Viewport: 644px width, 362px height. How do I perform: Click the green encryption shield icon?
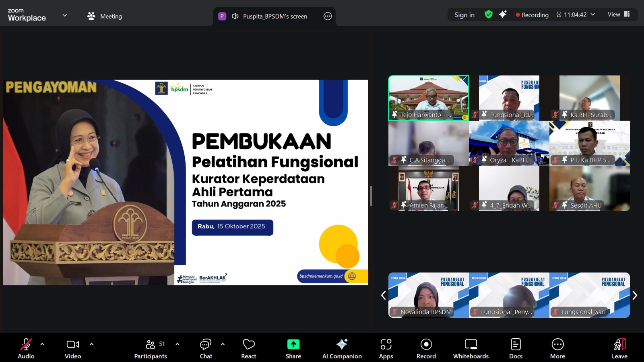489,14
